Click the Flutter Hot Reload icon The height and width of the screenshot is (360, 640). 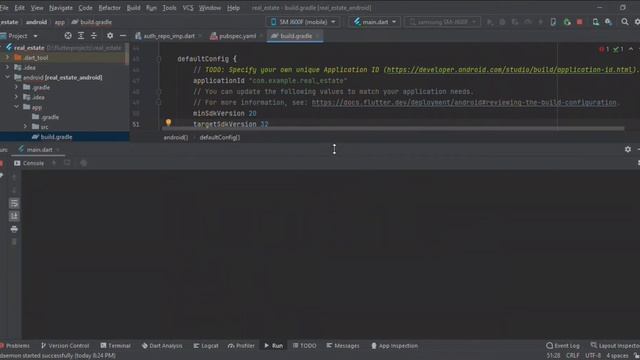click(540, 22)
